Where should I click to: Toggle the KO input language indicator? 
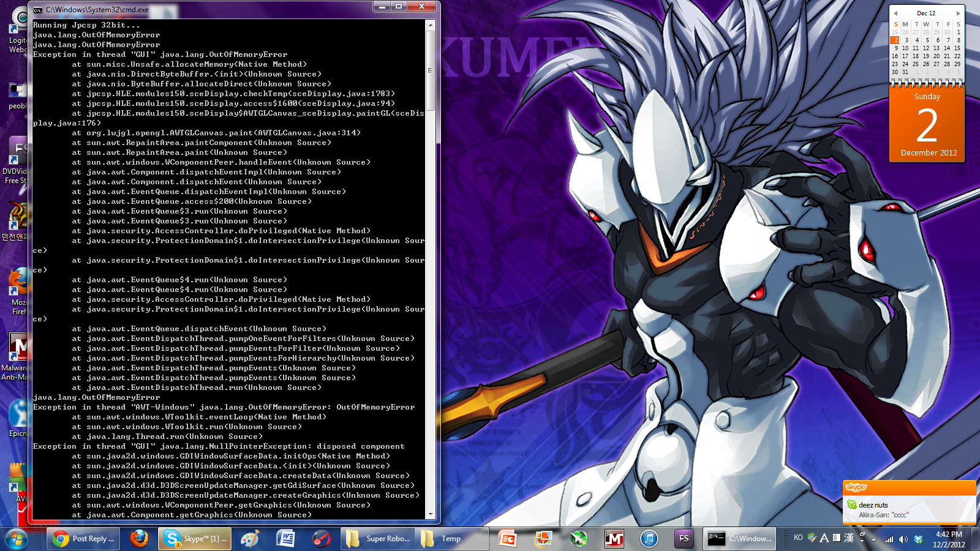click(798, 538)
